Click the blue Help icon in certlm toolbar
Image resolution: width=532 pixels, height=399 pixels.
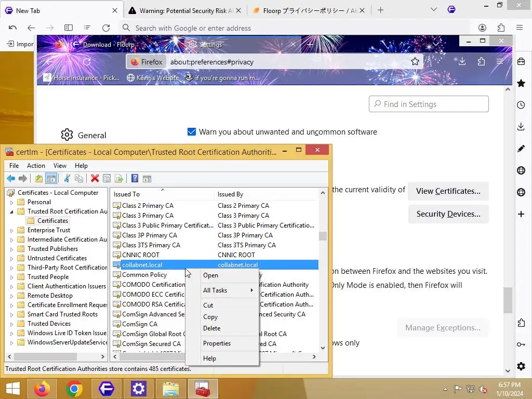[135, 179]
